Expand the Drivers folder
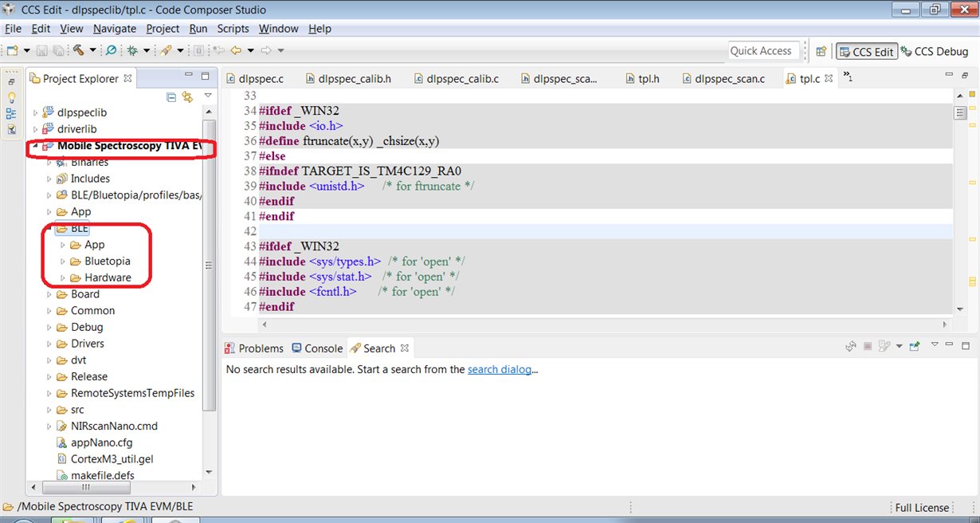This screenshot has width=980, height=523. (x=49, y=344)
